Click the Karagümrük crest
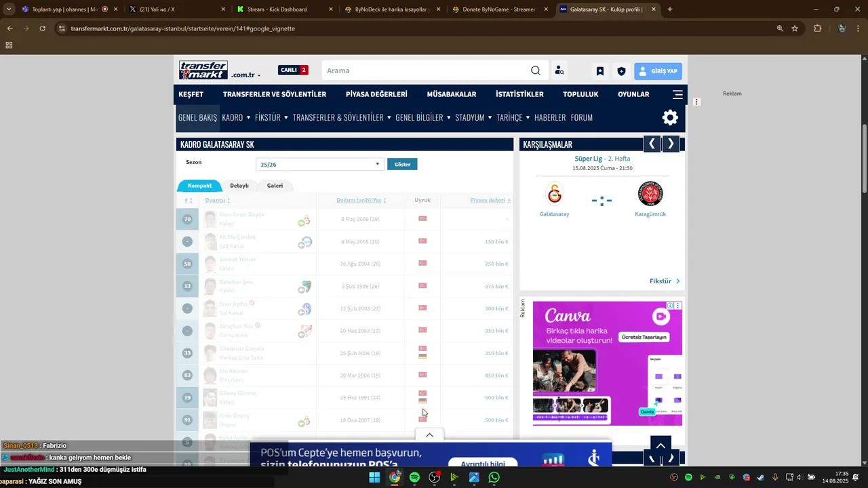 (650, 194)
